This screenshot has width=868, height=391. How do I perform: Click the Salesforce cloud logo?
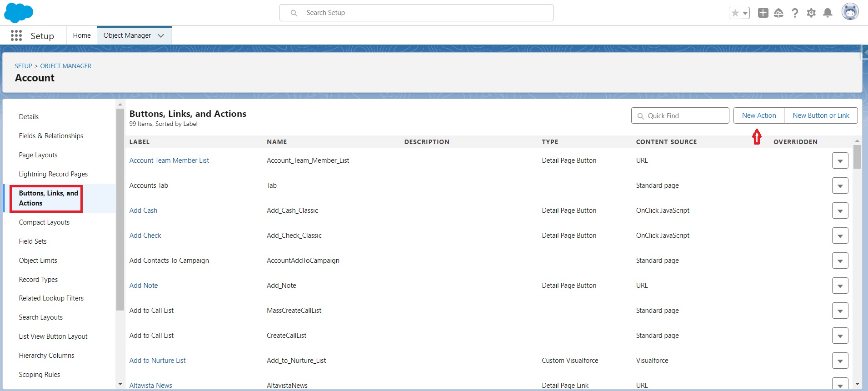[19, 12]
